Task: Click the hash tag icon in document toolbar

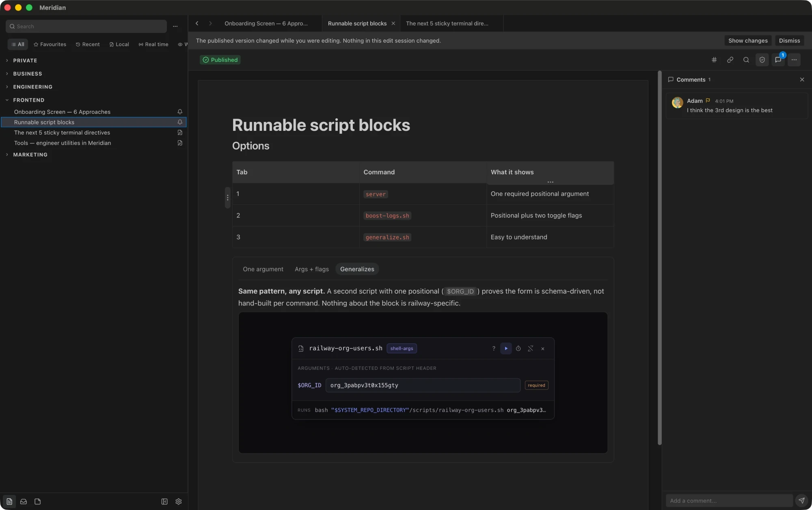Action: (x=714, y=60)
